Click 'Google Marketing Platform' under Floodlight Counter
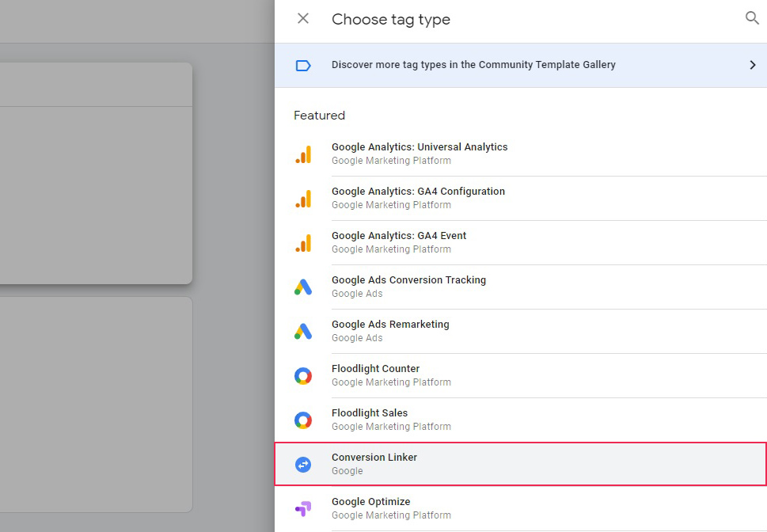This screenshot has height=532, width=767. pyautogui.click(x=391, y=382)
